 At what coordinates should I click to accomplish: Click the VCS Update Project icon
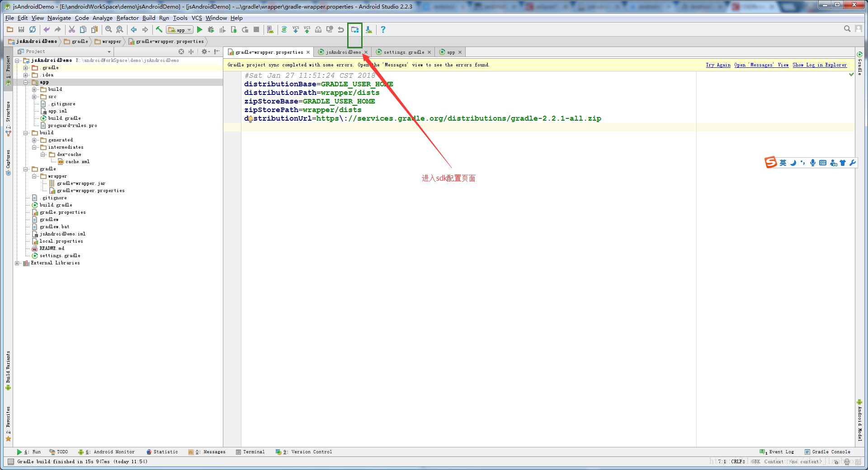296,29
